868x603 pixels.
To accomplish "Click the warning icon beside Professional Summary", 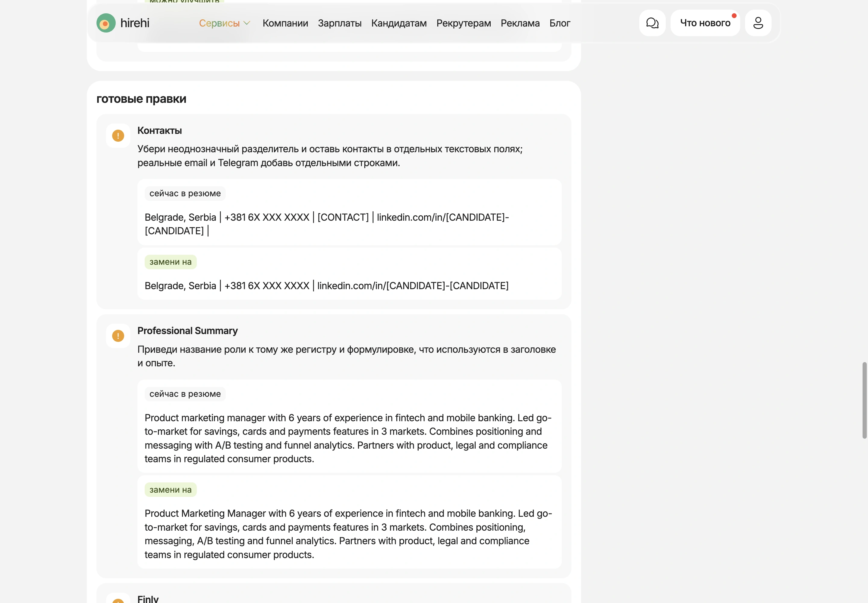I will [118, 336].
